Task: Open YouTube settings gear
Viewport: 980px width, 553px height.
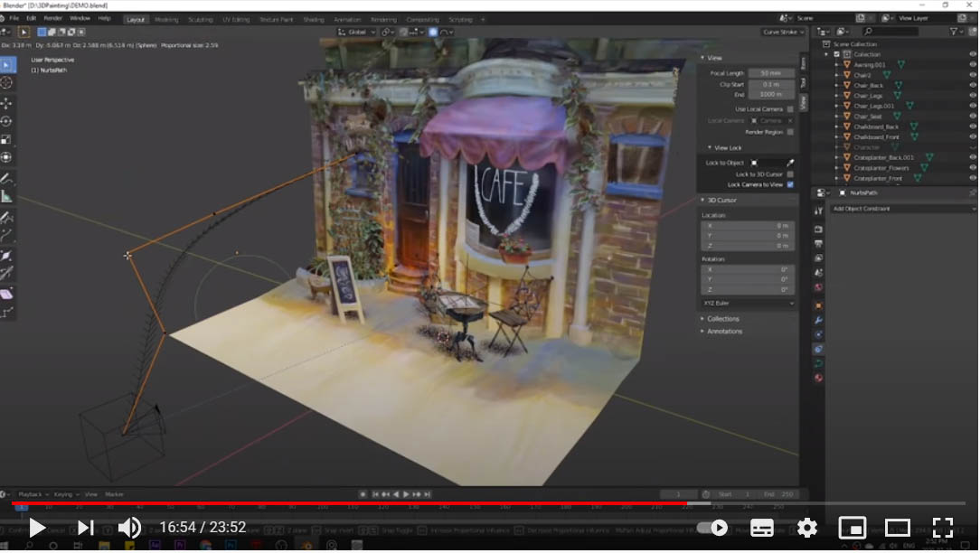Action: click(807, 528)
